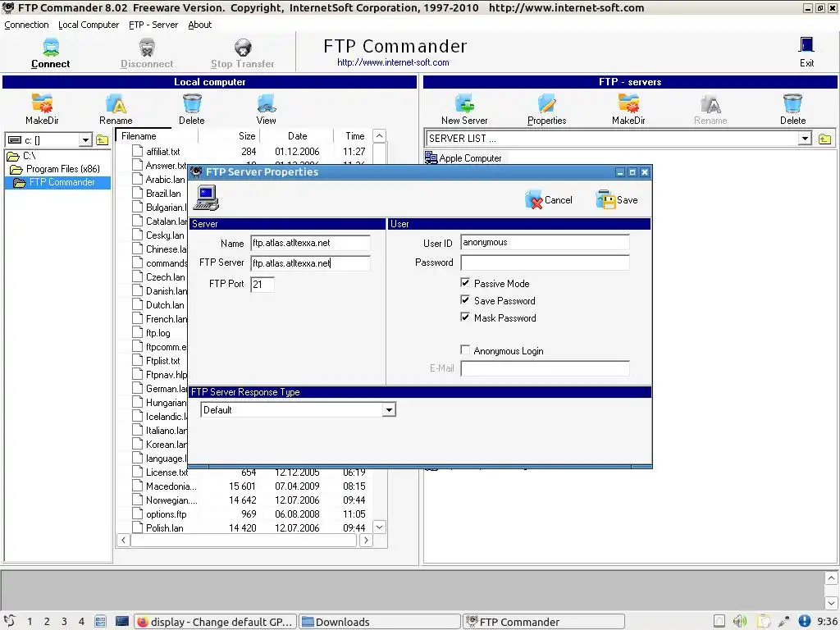Click FTP servers Rename icon

(710, 103)
